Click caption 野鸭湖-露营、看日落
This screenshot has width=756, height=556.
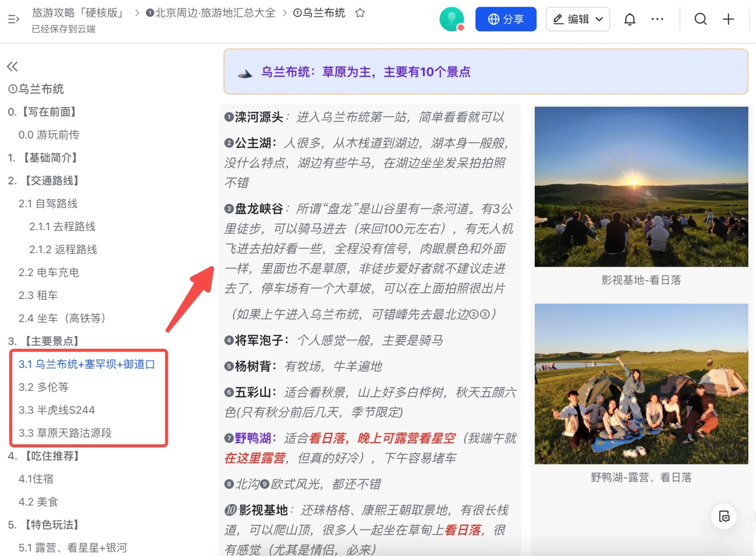coord(641,477)
